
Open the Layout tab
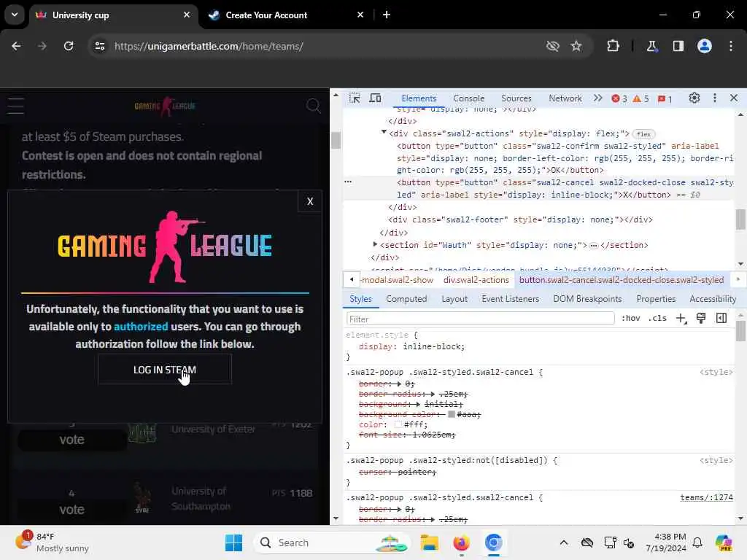[x=454, y=298]
